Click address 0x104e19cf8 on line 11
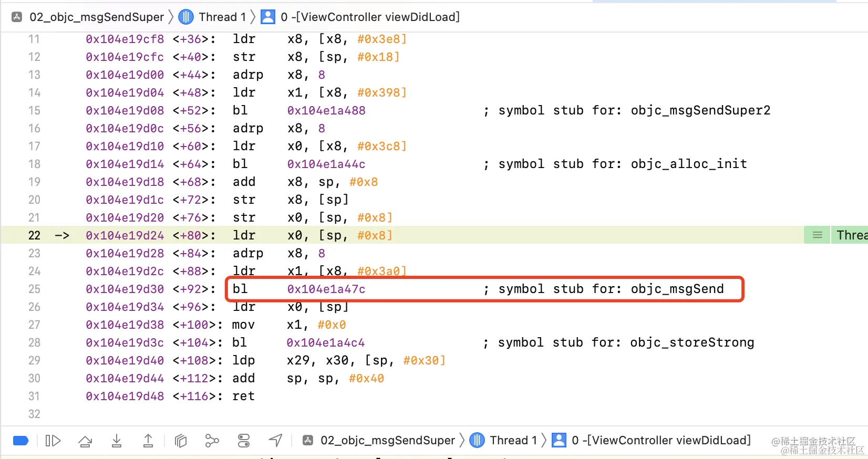This screenshot has width=868, height=459. [125, 39]
